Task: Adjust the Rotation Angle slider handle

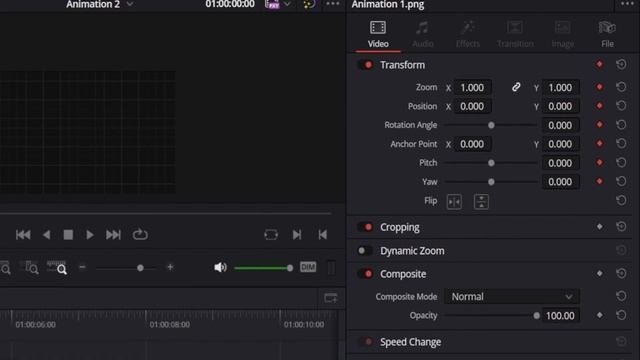Action: (x=491, y=125)
